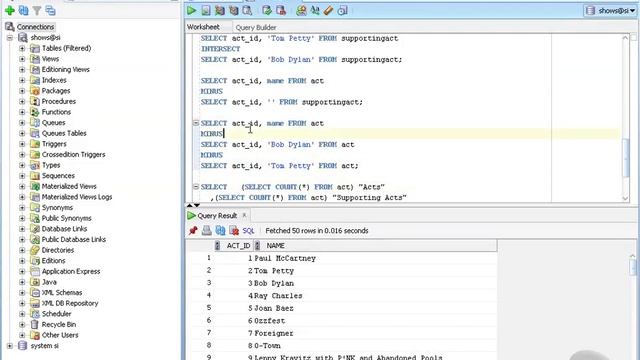The image size is (640, 360).
Task: Click the Commit toolbar icon
Action: pos(267,11)
